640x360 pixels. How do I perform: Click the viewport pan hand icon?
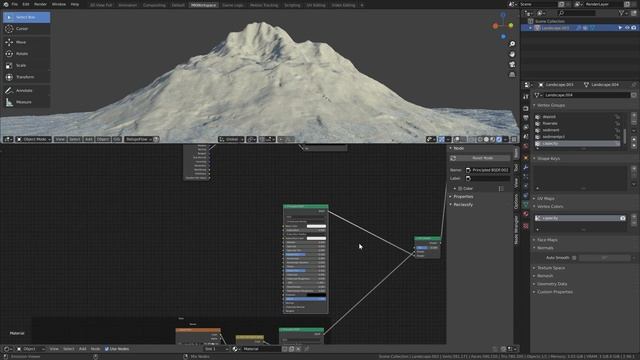512,54
